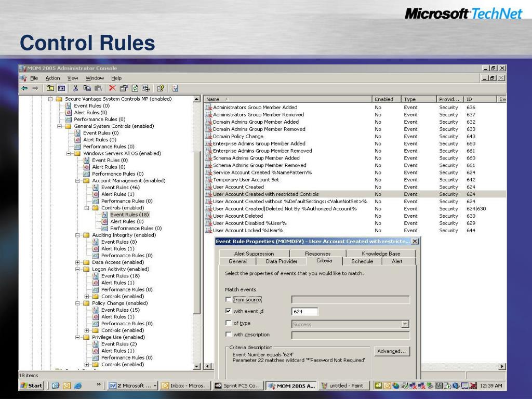The height and width of the screenshot is (399, 532).
Task: Switch to the Alert Suppression tab
Action: pyautogui.click(x=254, y=254)
